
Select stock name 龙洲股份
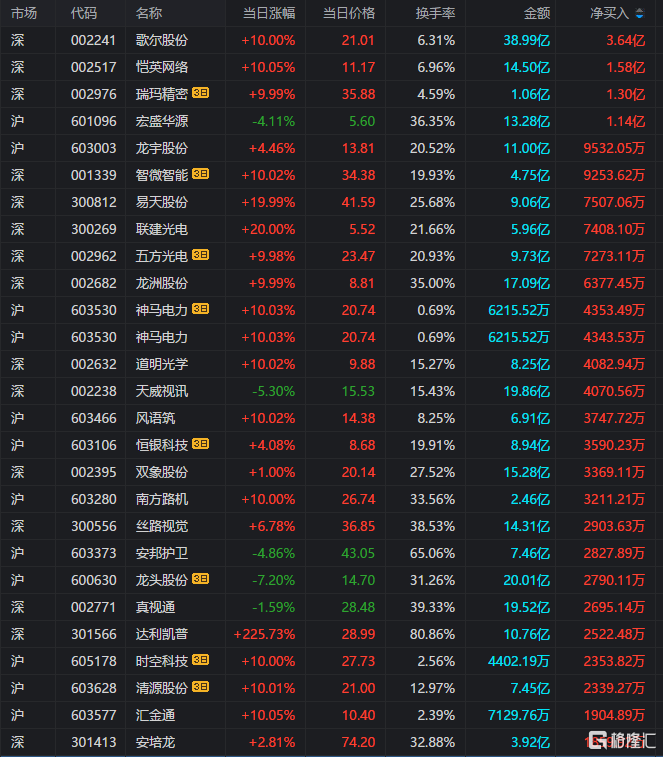(162, 283)
